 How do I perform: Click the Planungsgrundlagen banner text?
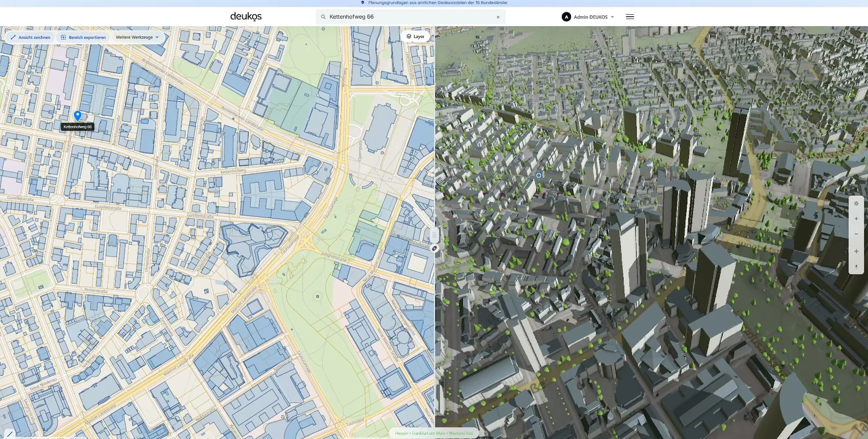click(x=438, y=3)
